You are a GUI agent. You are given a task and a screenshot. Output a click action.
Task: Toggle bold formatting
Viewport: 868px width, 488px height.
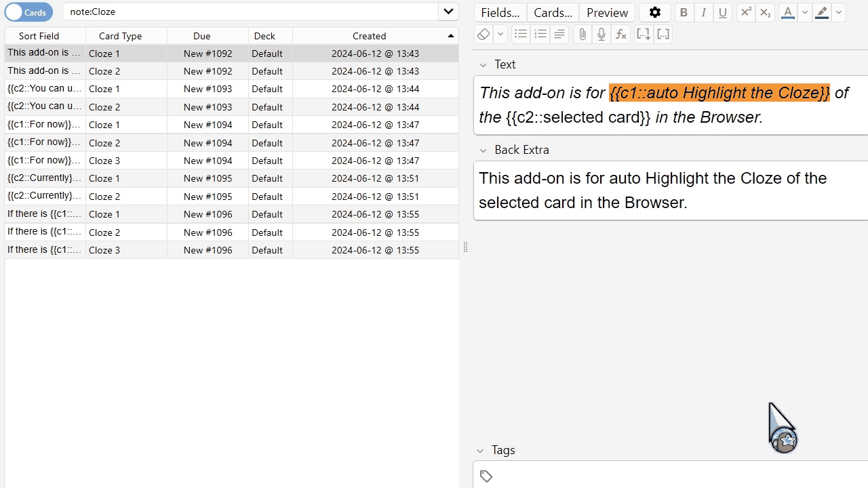tap(684, 12)
